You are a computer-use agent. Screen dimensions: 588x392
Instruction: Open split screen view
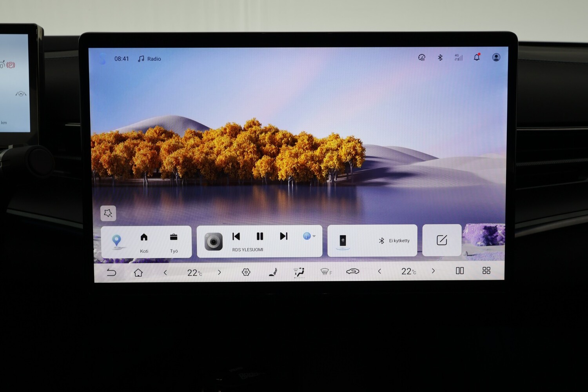point(460,270)
